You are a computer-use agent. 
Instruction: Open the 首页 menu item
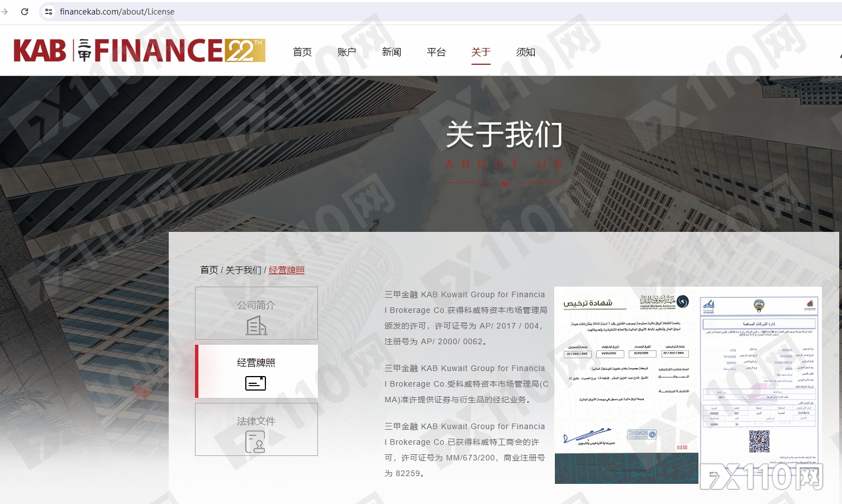pos(302,52)
